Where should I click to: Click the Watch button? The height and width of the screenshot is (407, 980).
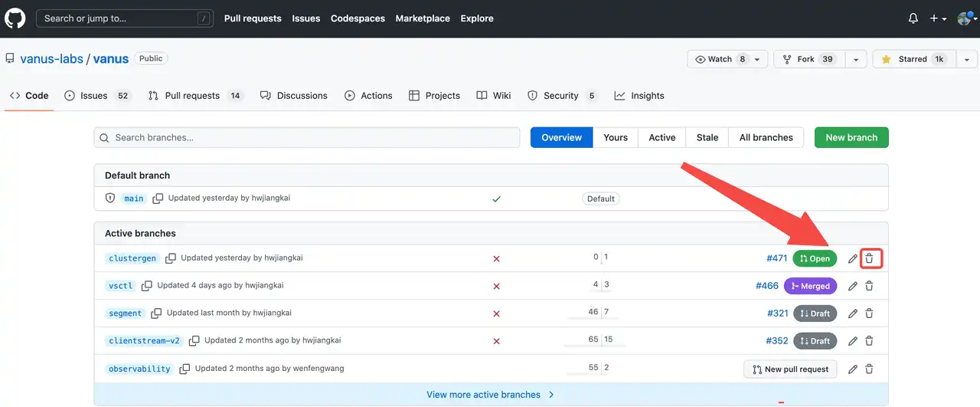pos(727,59)
